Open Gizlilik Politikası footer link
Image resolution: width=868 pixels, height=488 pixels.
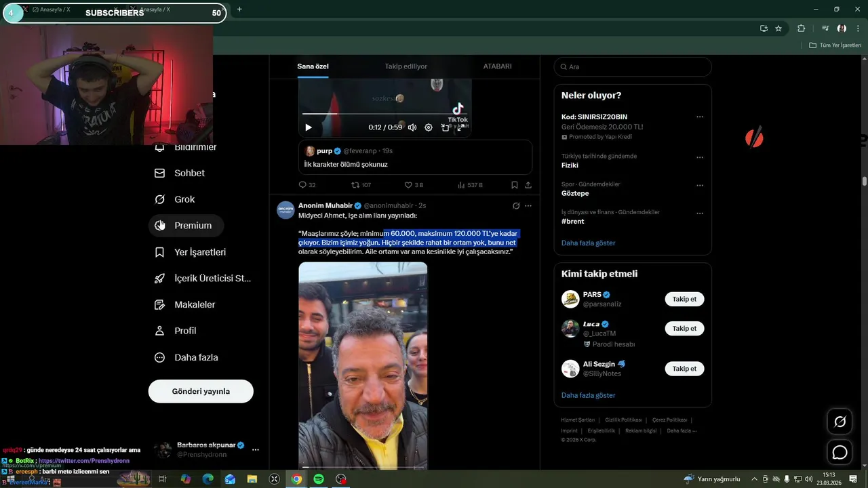[x=622, y=420]
